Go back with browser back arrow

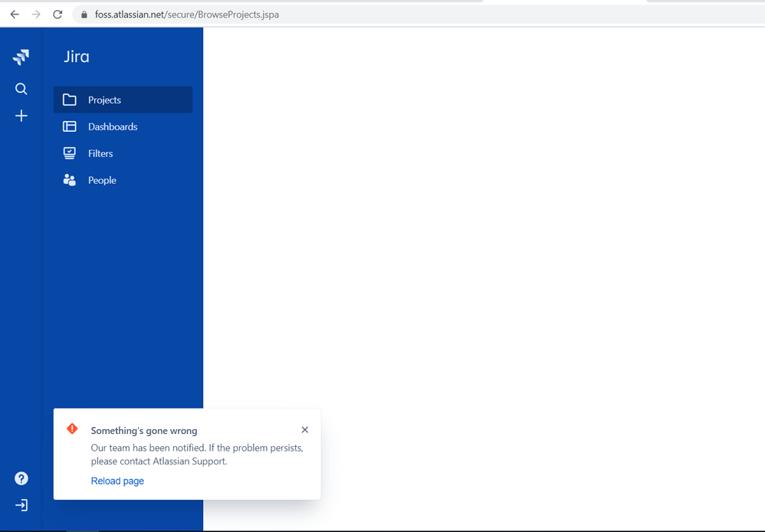coord(15,14)
